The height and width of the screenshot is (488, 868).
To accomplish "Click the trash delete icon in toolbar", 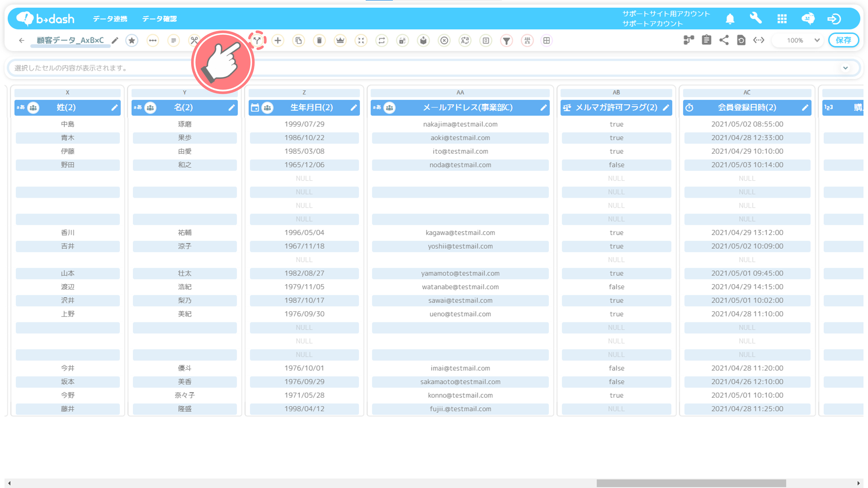I will point(319,40).
